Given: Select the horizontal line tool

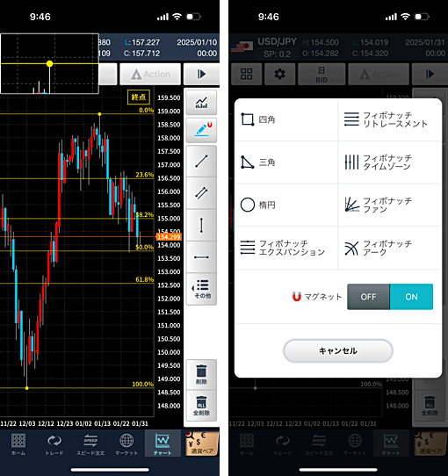Looking at the screenshot, I should pos(201,257).
